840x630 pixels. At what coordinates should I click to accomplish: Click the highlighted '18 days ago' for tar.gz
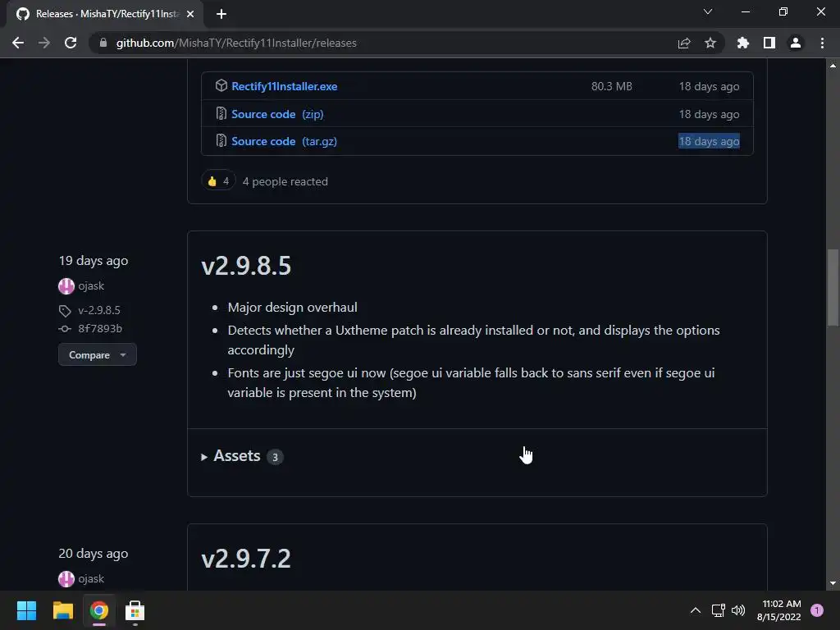point(710,141)
